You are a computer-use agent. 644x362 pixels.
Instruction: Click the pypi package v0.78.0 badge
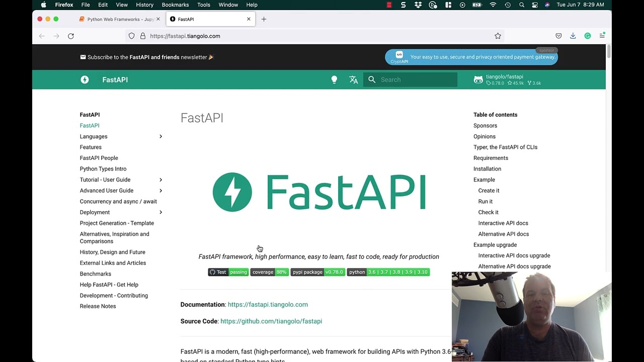click(317, 272)
